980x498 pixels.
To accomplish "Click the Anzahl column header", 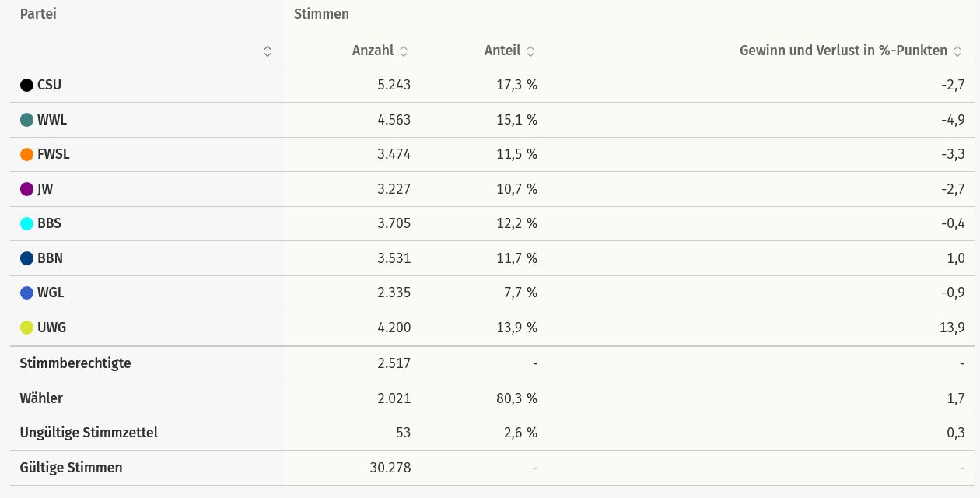I will point(373,51).
